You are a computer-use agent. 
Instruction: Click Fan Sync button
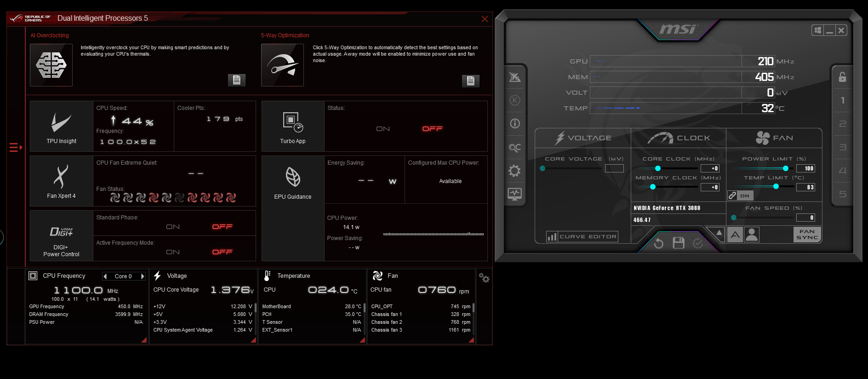tap(807, 235)
